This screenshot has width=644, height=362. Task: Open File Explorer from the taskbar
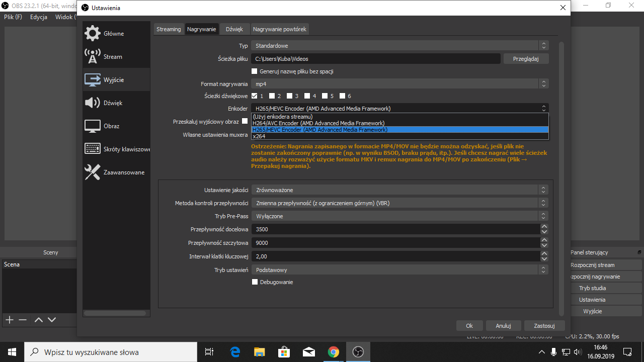click(259, 352)
